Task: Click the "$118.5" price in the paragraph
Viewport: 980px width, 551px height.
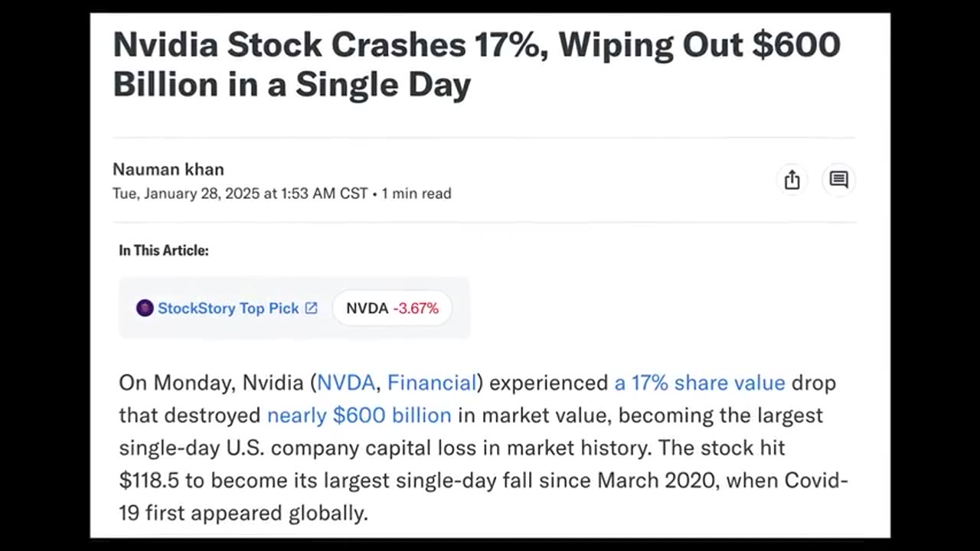Action: coord(149,480)
